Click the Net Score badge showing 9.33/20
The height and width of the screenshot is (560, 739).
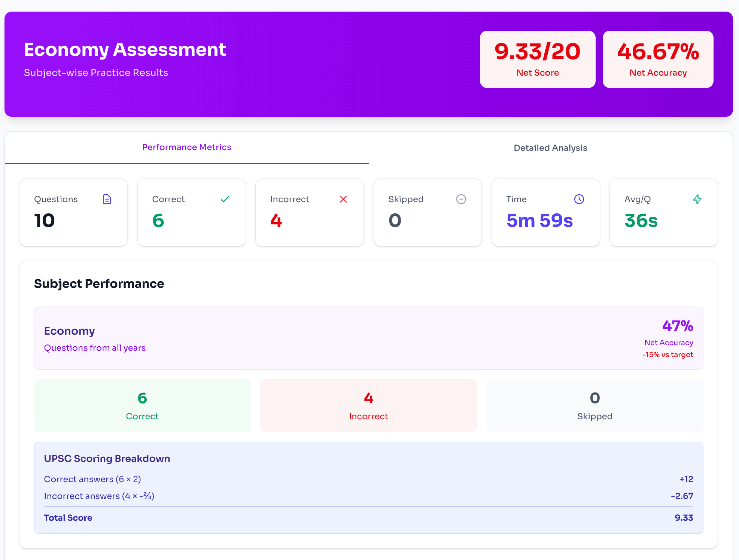pos(537,59)
